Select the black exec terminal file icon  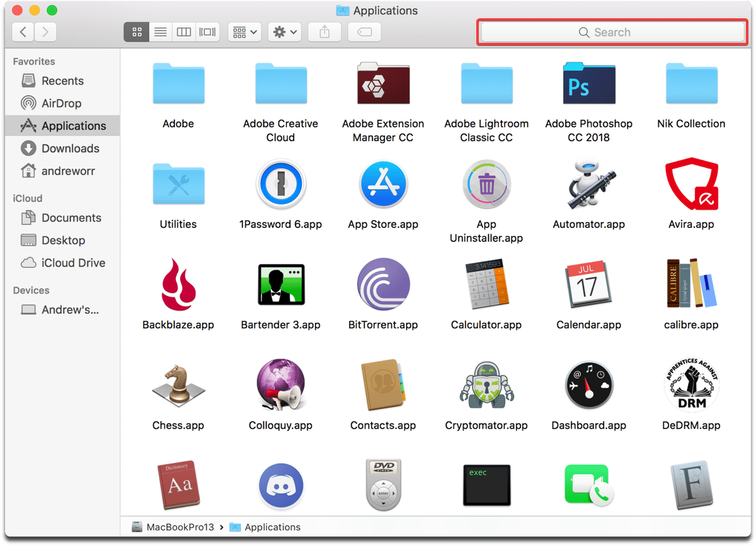click(x=486, y=485)
